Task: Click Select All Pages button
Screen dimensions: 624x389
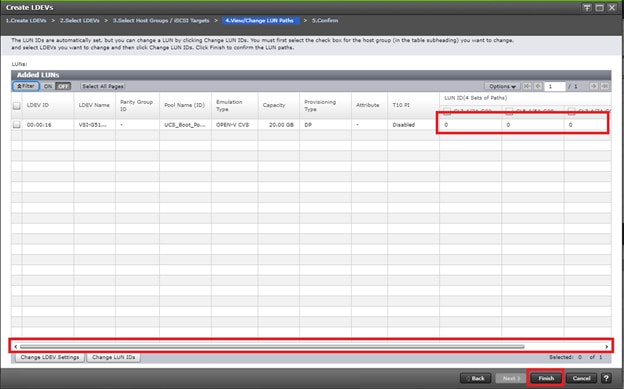Action: pyautogui.click(x=103, y=86)
